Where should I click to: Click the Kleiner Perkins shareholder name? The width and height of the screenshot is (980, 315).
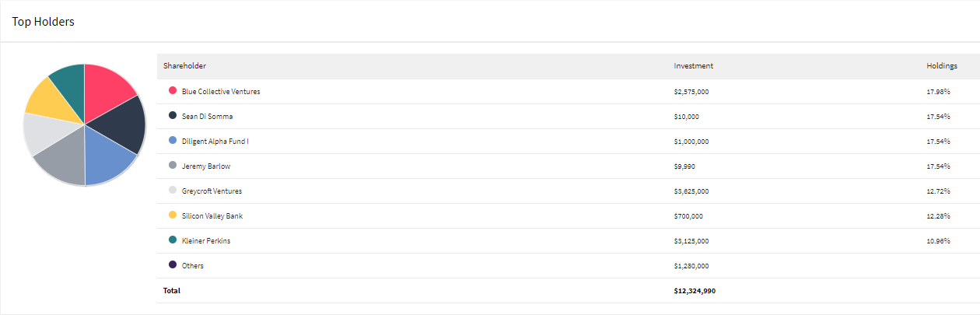(206, 240)
